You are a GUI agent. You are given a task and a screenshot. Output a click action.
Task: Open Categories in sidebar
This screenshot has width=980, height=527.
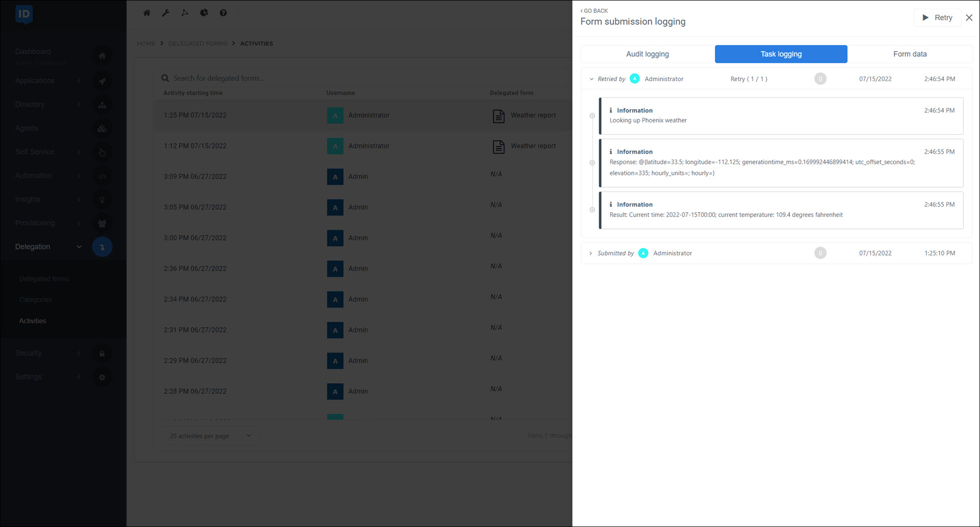[x=36, y=300]
